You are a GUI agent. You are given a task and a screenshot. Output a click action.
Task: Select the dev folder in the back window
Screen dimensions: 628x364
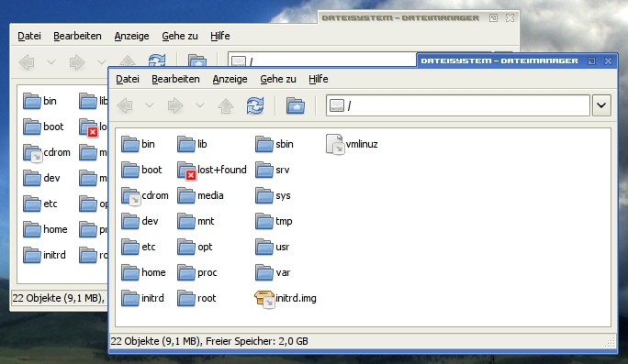[41, 178]
